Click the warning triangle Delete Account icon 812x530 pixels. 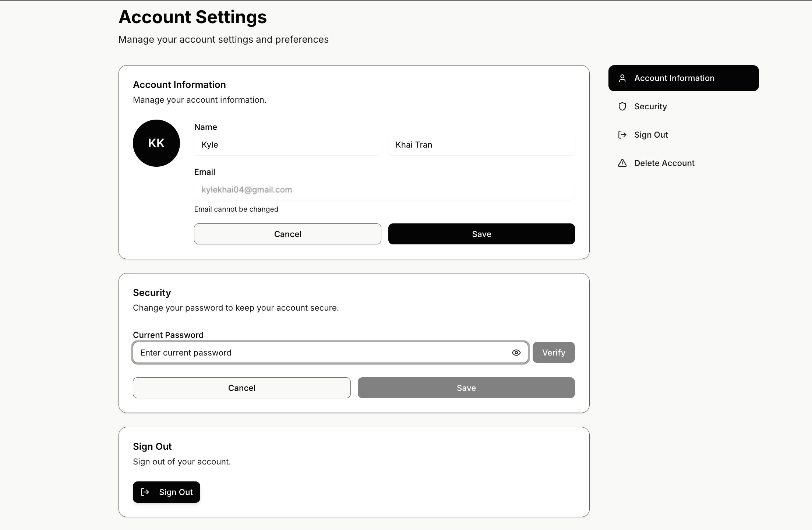622,163
